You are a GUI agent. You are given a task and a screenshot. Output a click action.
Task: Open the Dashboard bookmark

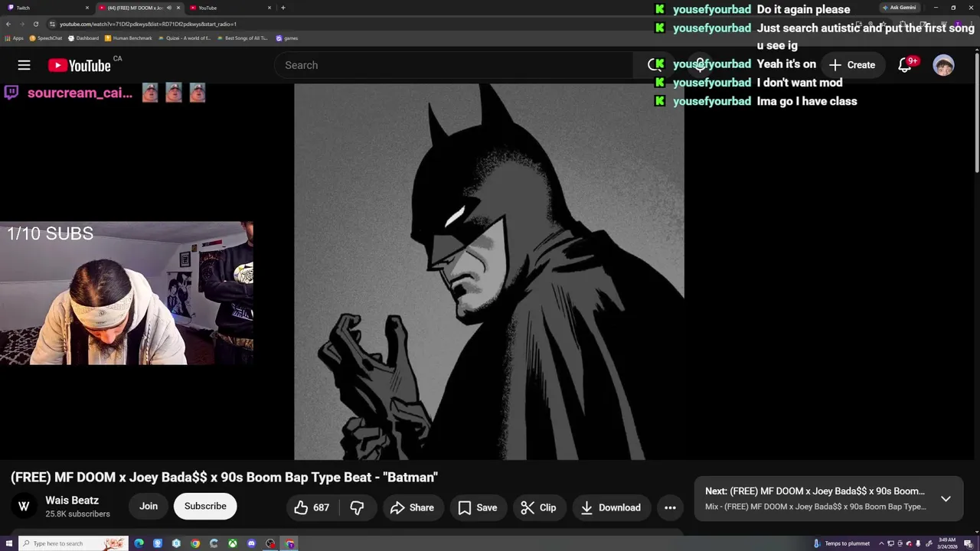tap(83, 38)
